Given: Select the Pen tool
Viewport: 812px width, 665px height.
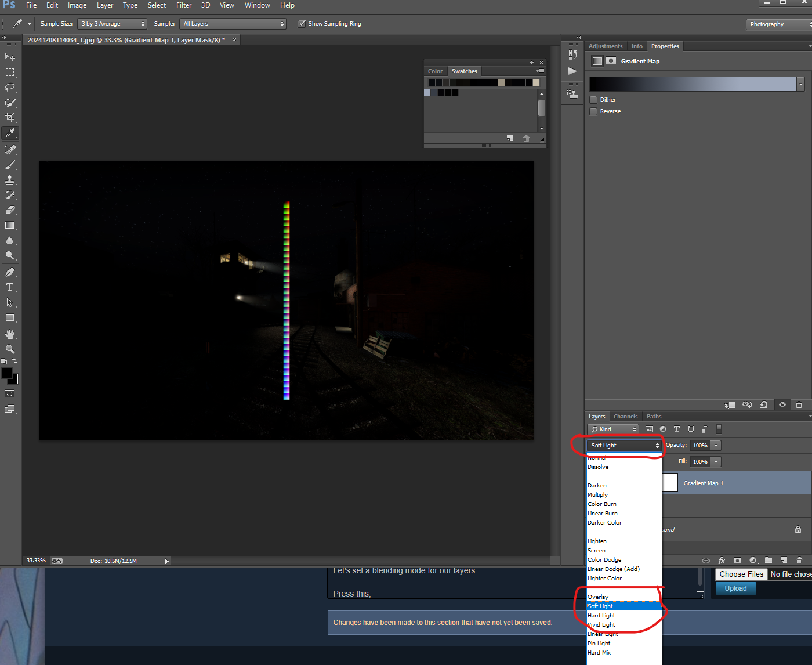Looking at the screenshot, I should pyautogui.click(x=10, y=272).
